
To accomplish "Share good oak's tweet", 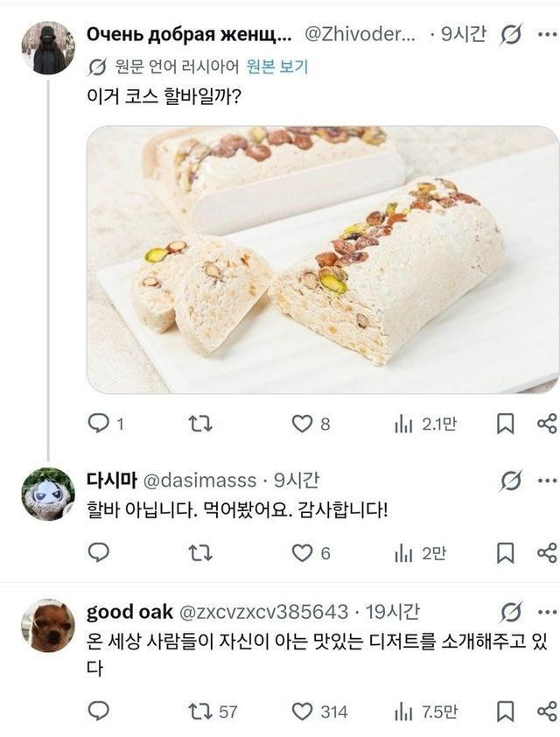I will coord(546,711).
